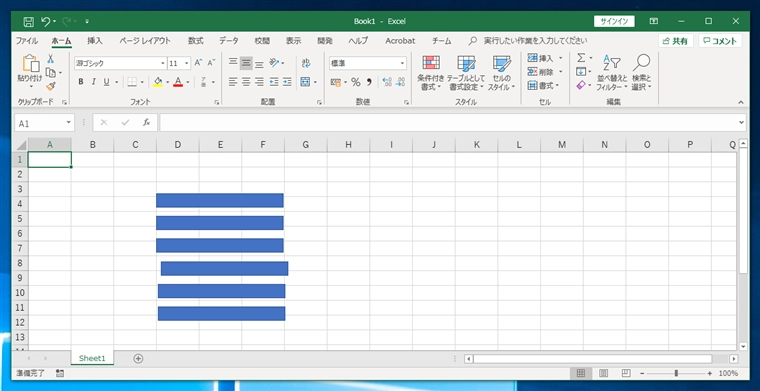Viewport: 760px width, 391px height.
Task: Click the Ribbon Display Options icon
Action: [654, 21]
